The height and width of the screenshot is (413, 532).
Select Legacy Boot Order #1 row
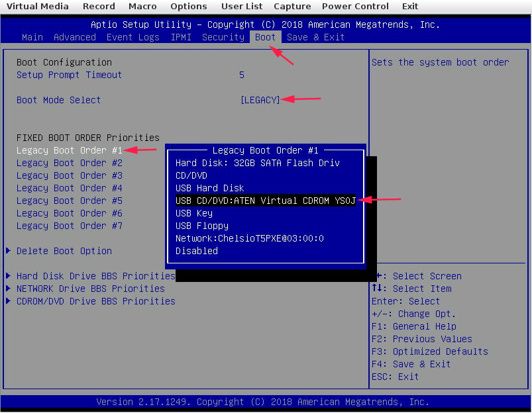pos(69,150)
